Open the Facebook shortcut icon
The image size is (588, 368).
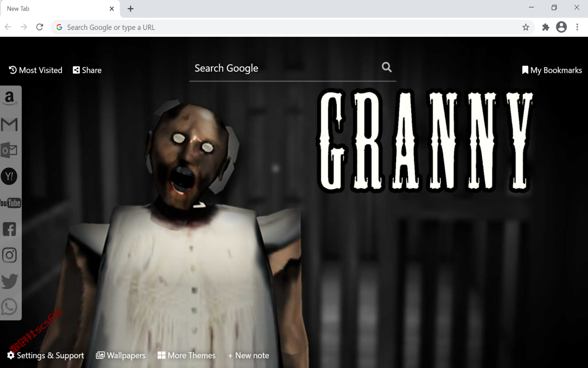[9, 229]
